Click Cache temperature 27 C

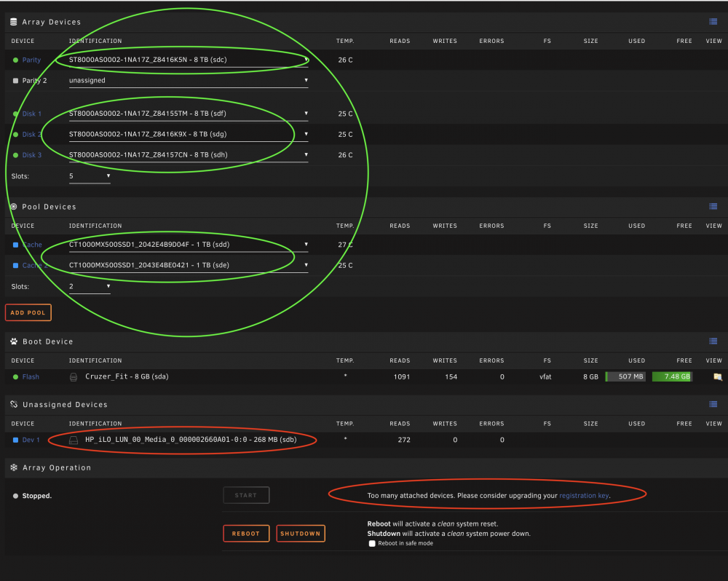point(345,245)
